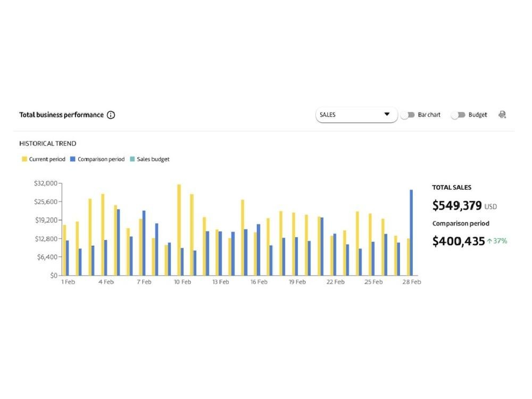
Task: Select the HISTORICAL TREND section label
Action: pos(47,144)
